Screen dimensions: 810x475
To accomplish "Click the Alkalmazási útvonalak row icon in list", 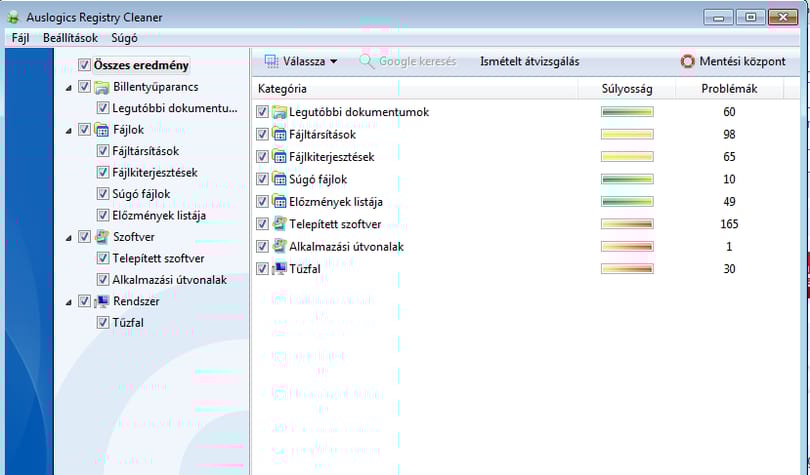I will tap(279, 246).
